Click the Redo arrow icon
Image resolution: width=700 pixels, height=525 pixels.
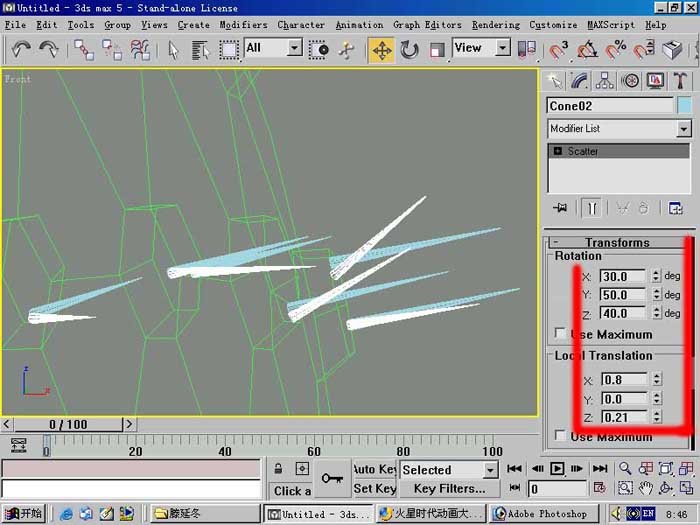point(48,49)
